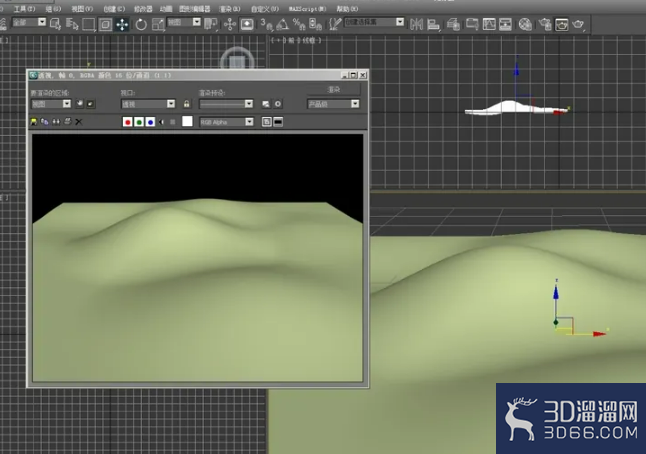
Task: Click the Copy Image icon
Action: coord(45,122)
